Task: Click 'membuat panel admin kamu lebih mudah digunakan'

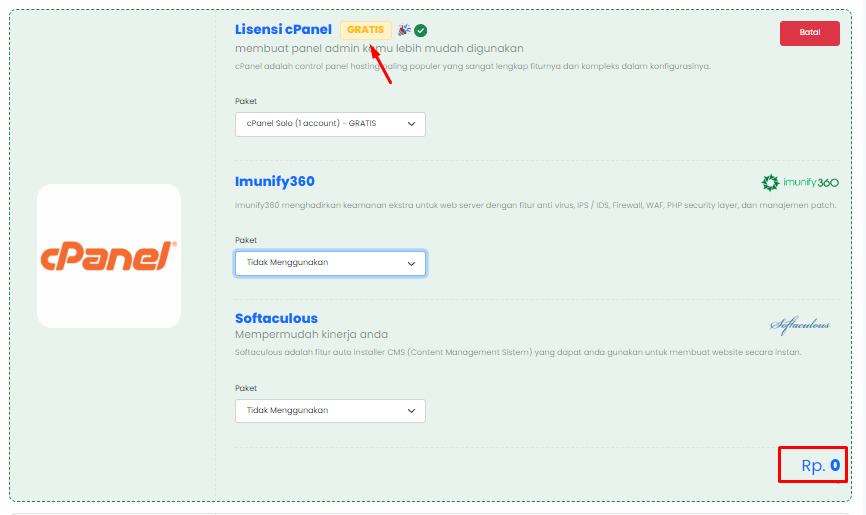Action: point(379,49)
